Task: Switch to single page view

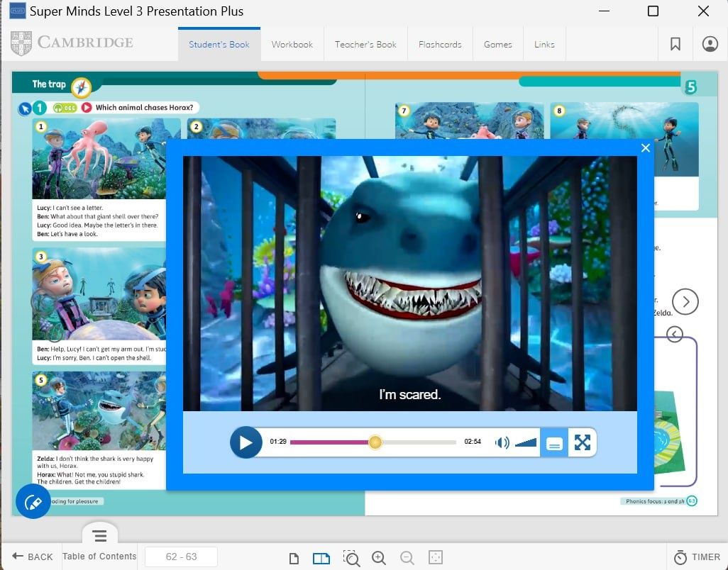Action: 294,558
